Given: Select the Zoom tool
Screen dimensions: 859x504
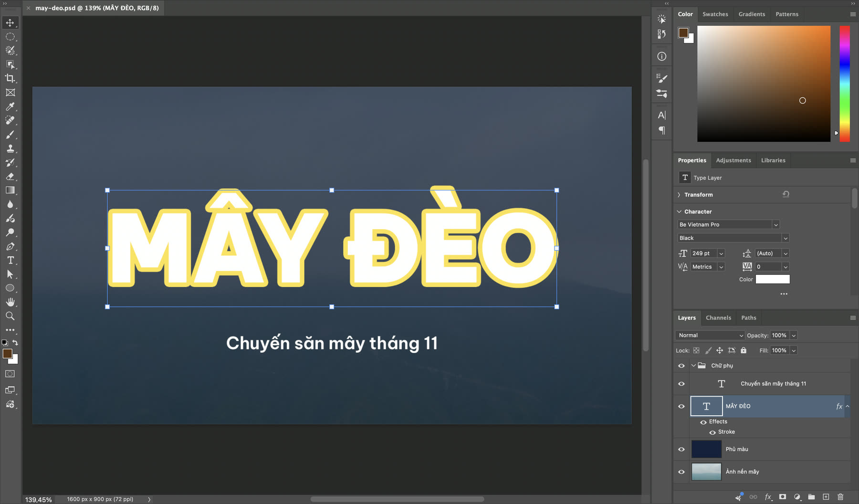Looking at the screenshot, I should coord(10,316).
